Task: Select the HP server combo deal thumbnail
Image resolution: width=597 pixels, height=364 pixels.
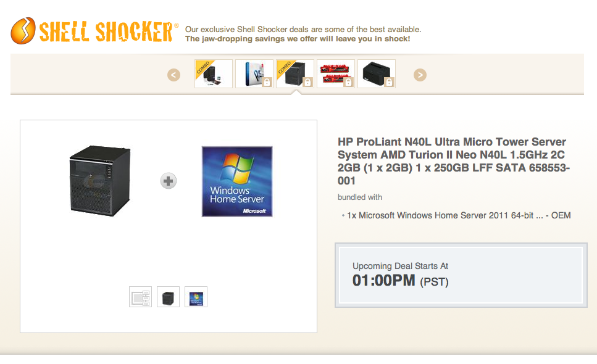Action: (295, 74)
